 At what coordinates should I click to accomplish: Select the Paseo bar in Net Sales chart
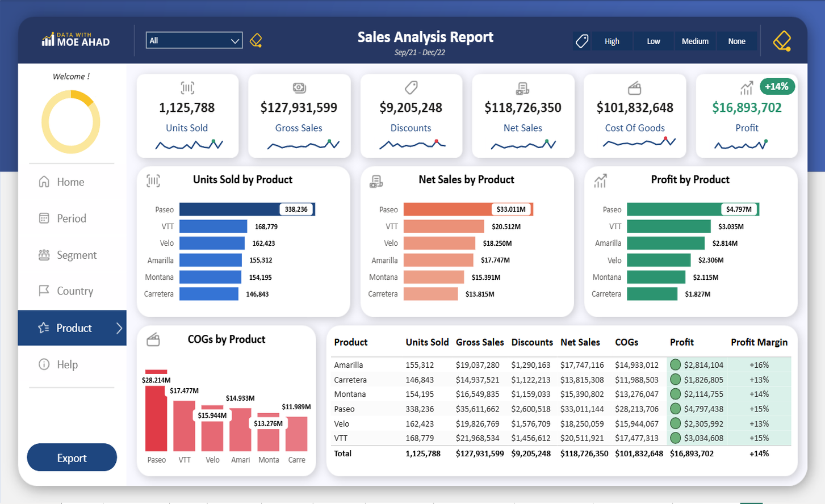pos(468,209)
